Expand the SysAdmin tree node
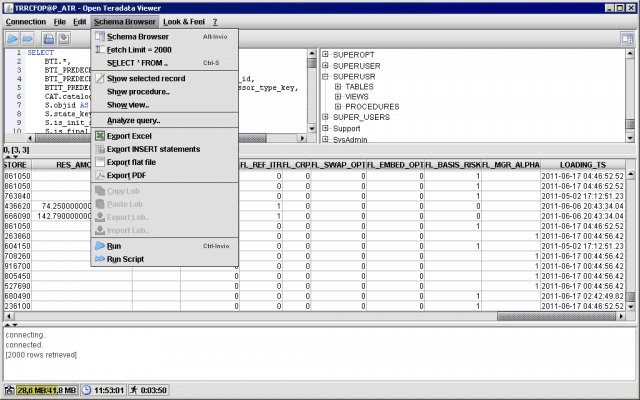This screenshot has width=640, height=400. [325, 139]
